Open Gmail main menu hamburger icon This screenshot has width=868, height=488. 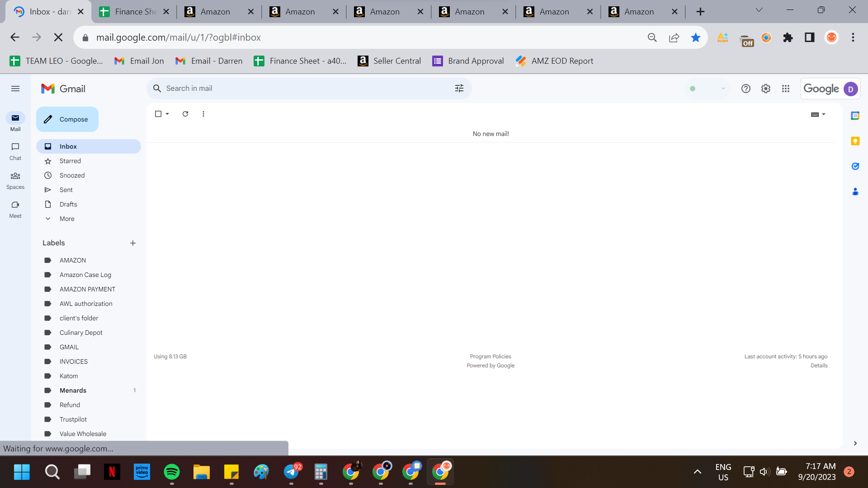tap(15, 89)
